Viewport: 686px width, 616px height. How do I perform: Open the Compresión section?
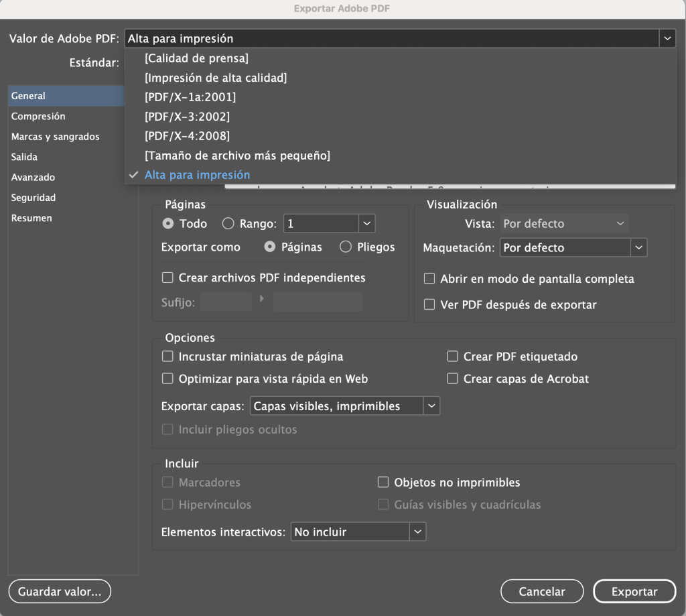point(38,116)
